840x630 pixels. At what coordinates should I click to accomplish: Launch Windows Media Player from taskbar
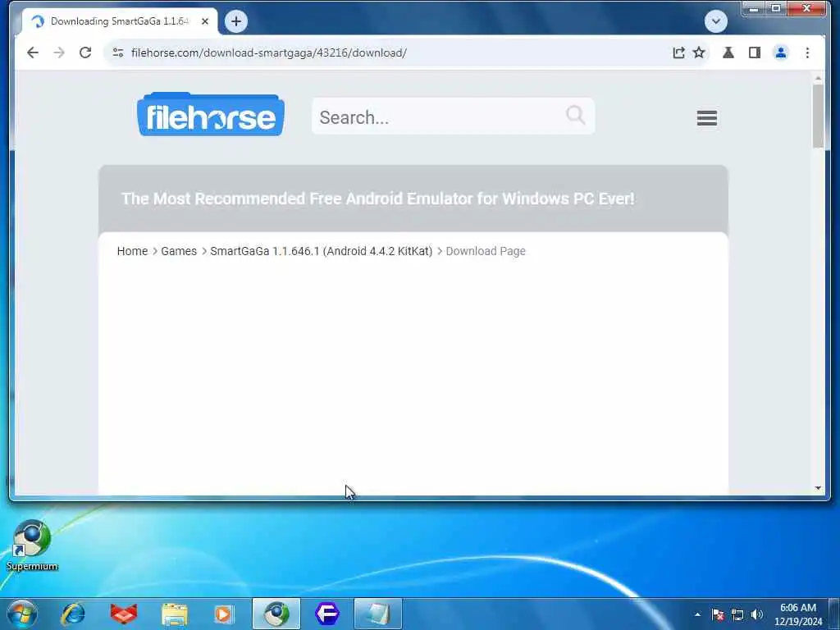pos(224,614)
